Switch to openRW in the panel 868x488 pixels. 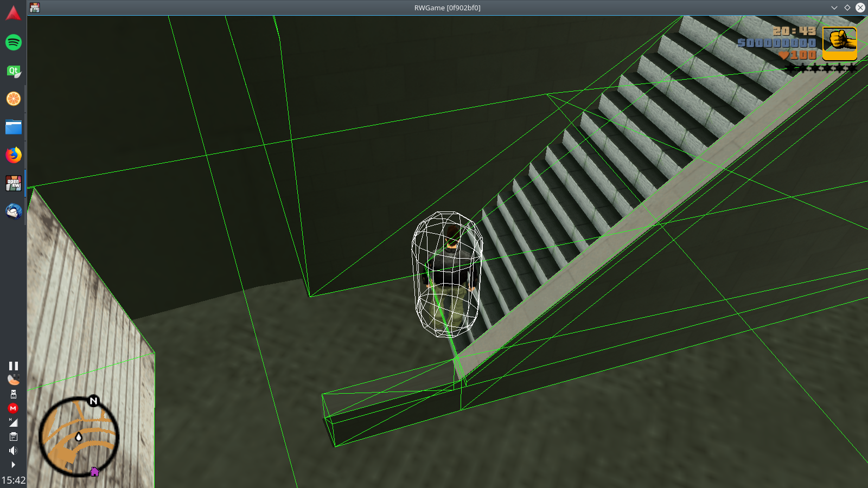coord(13,183)
